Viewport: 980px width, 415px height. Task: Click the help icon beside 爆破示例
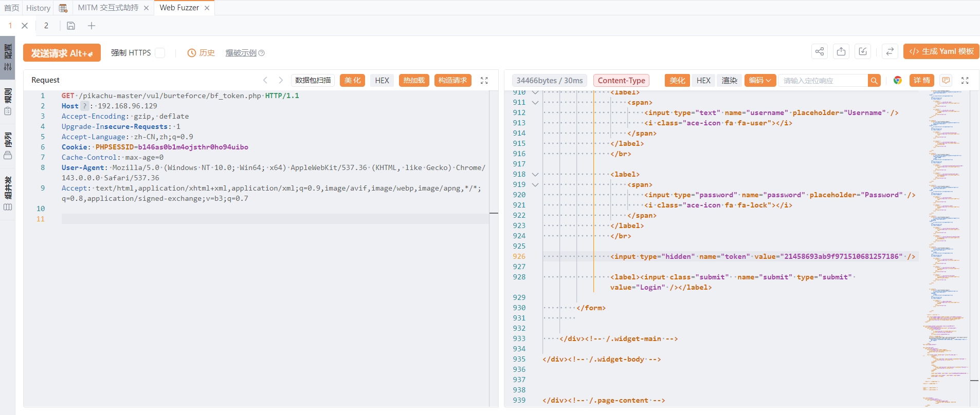261,53
